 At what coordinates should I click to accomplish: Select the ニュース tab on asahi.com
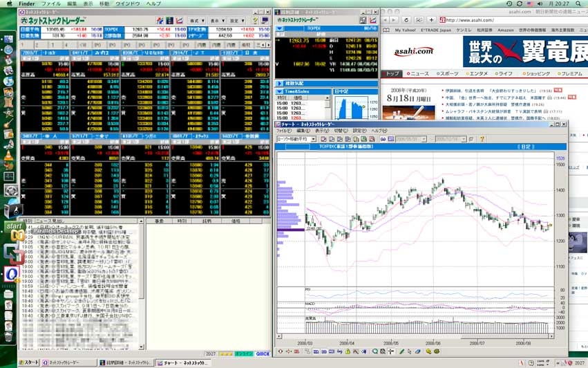pyautogui.click(x=417, y=73)
